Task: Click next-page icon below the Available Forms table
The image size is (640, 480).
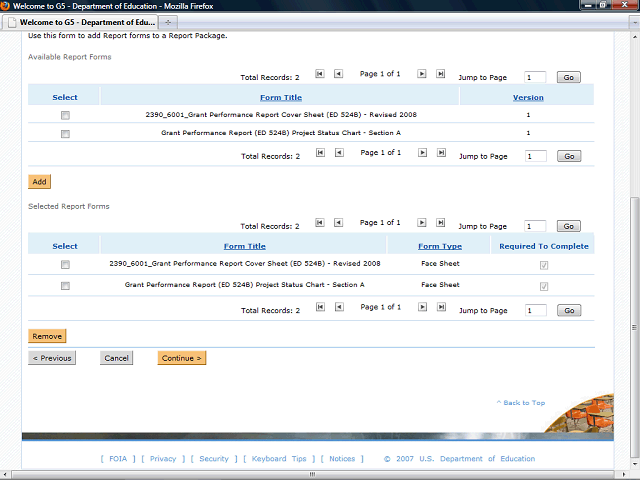Action: 422,153
